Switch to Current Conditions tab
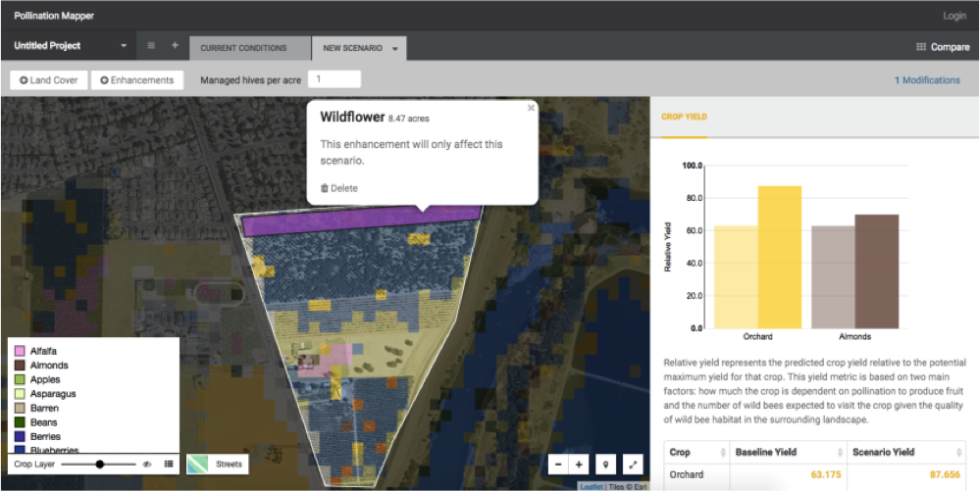This screenshot has height=491, width=980. pos(243,48)
